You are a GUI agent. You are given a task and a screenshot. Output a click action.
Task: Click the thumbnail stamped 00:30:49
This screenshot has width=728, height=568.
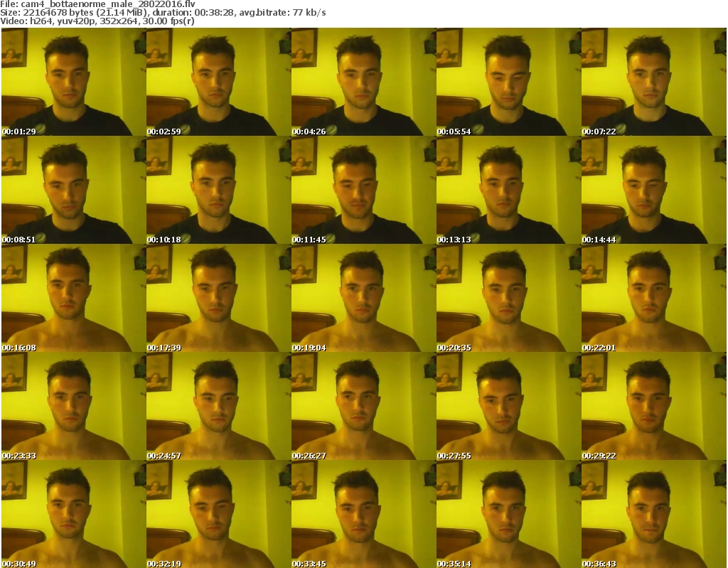click(74, 514)
